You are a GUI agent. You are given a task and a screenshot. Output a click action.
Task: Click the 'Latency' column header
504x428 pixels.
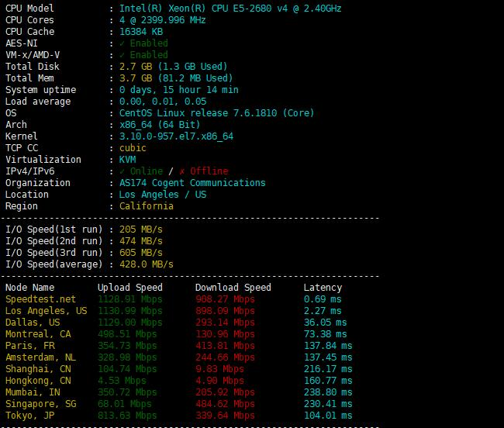(323, 287)
